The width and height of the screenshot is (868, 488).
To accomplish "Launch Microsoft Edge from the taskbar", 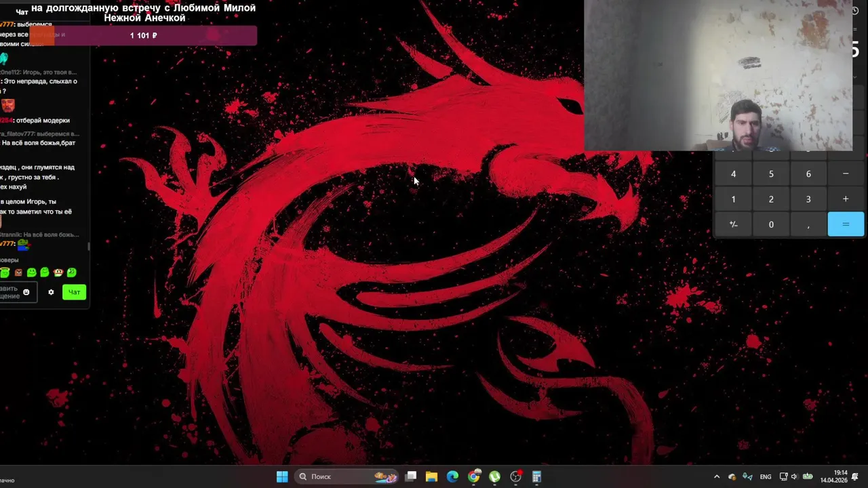I will 452,476.
